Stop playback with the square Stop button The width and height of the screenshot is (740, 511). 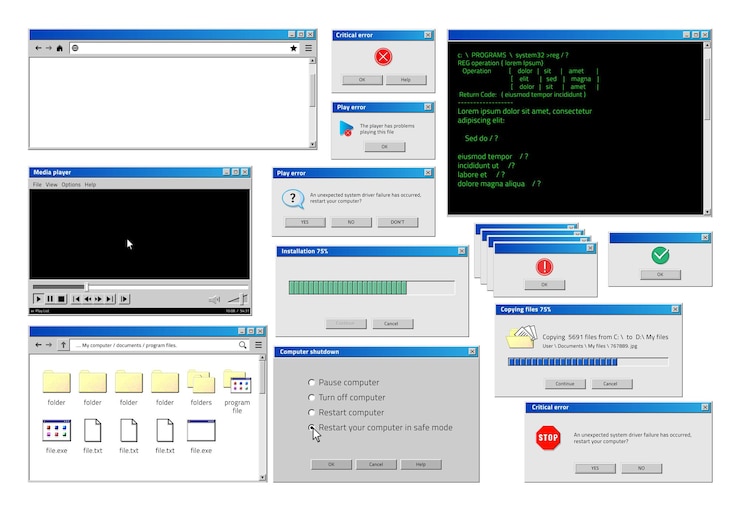coord(61,299)
